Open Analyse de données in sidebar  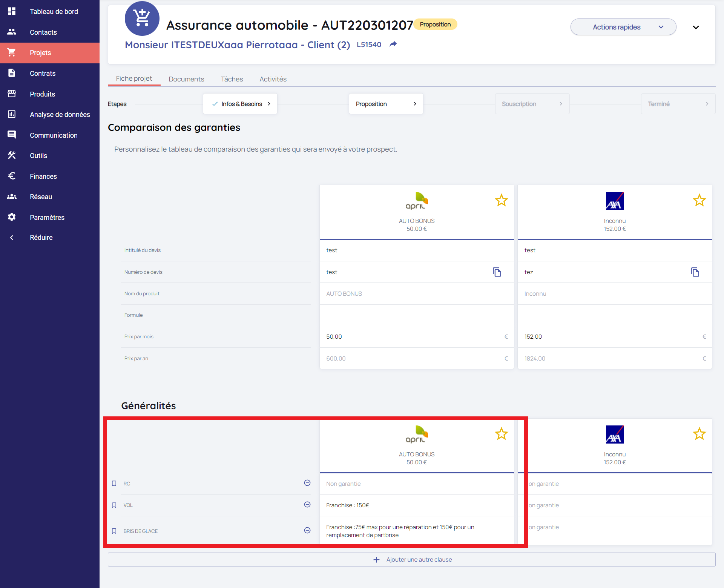tap(60, 114)
